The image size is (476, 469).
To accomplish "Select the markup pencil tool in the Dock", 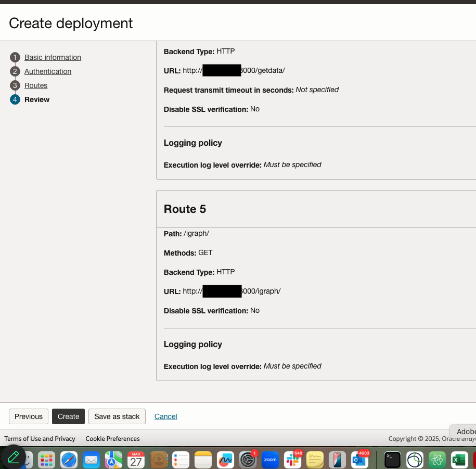I will tap(14, 459).
